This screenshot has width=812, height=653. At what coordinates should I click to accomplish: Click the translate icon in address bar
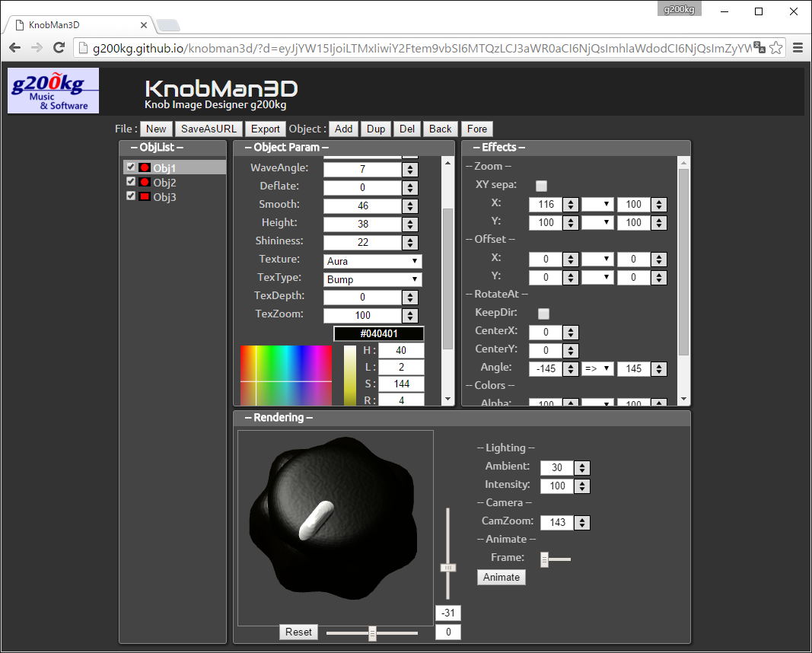click(x=759, y=48)
